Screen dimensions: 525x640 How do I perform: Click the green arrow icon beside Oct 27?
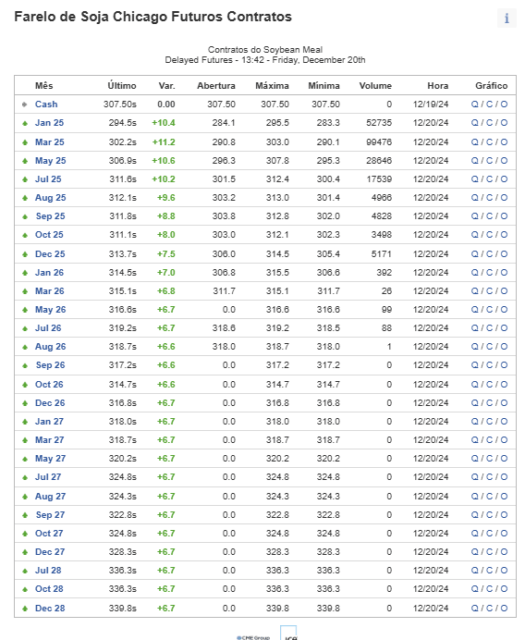pyautogui.click(x=25, y=534)
